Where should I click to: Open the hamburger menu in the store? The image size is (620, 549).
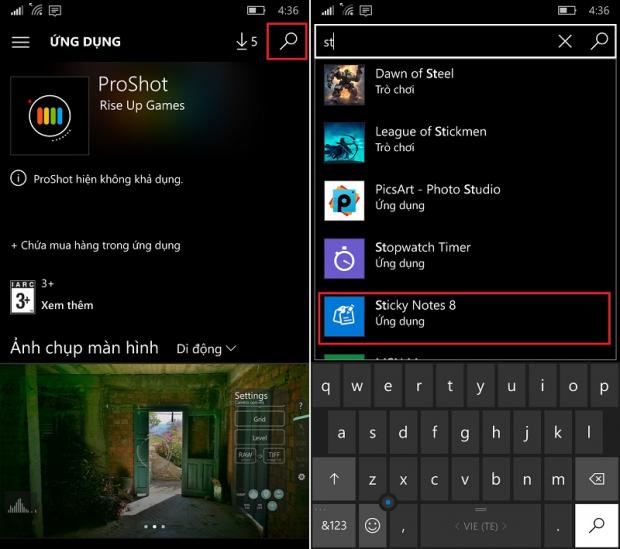20,42
